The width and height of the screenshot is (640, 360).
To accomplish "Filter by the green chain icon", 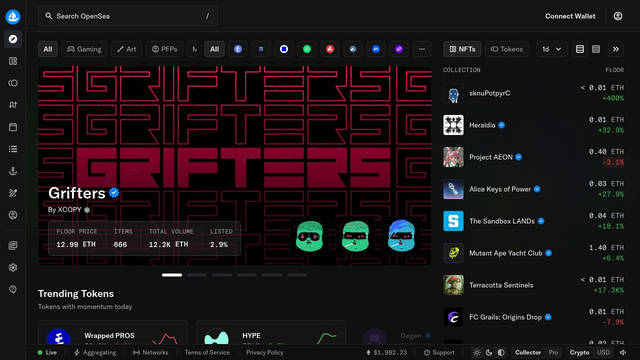I will [307, 49].
